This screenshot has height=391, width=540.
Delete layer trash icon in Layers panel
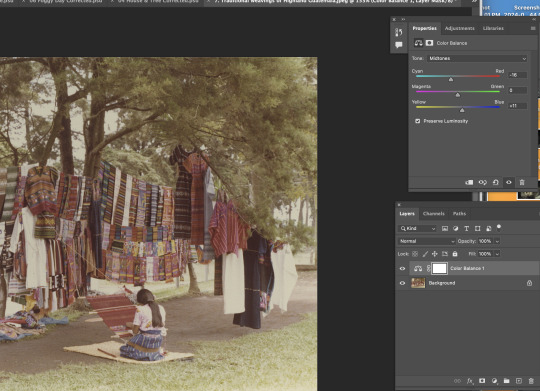point(531,381)
